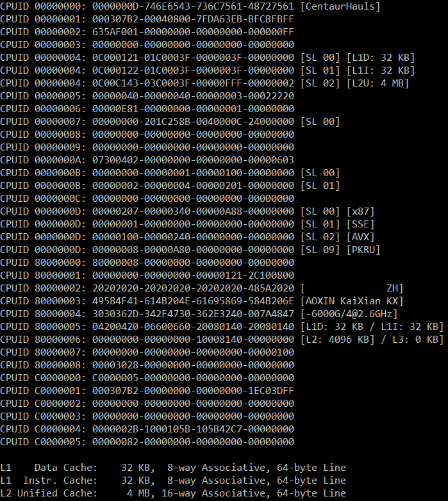Click [L1D: 32 KB / L1I: 32 KB] annotation

372,327
